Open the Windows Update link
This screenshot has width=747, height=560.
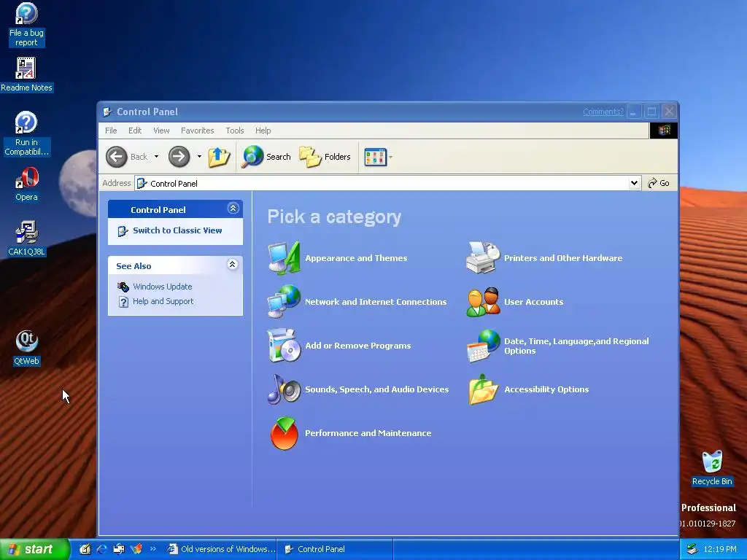(163, 287)
